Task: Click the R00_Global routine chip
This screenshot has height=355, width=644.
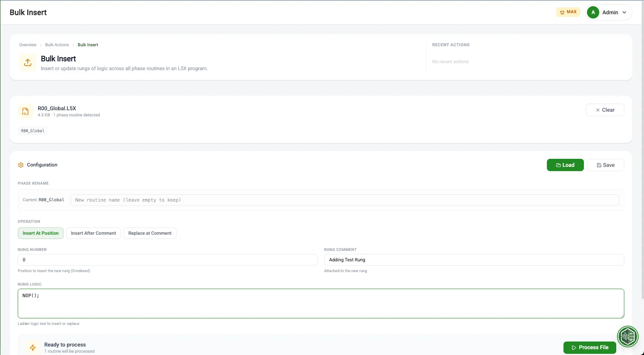Action: tap(33, 131)
